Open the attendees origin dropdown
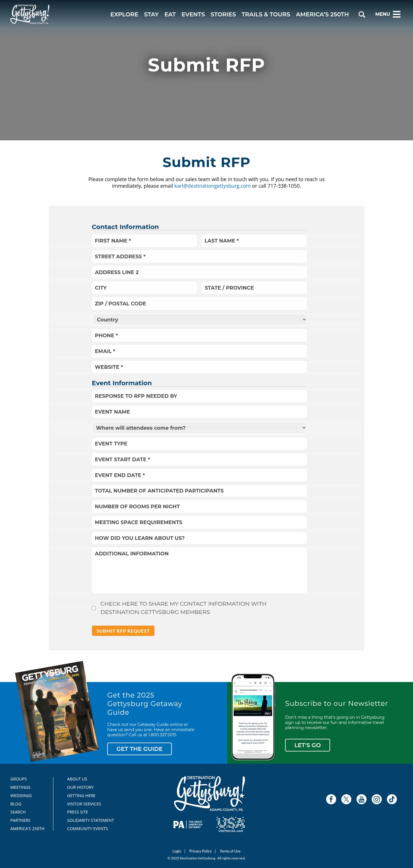The image size is (413, 868). [x=199, y=428]
